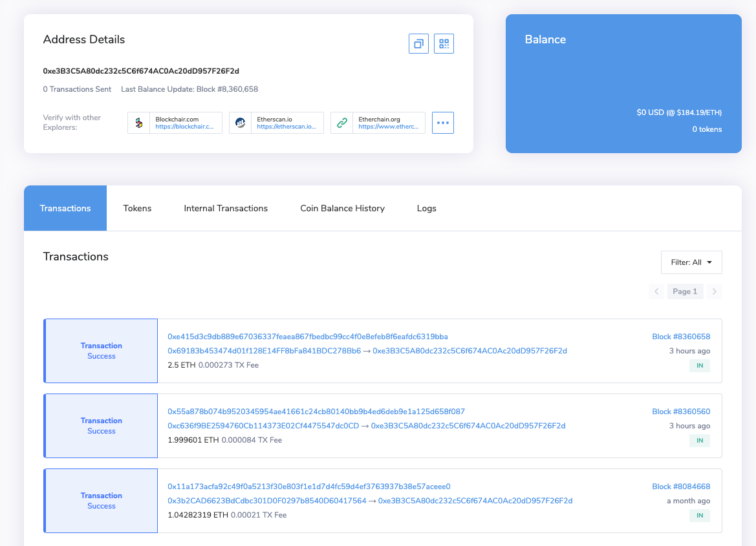
Task: View the Coin Balance History tab
Action: click(x=342, y=208)
